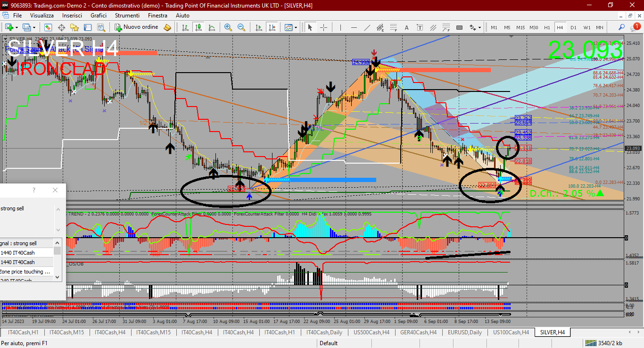
Task: Zoom in on the chart
Action: pyautogui.click(x=228, y=27)
